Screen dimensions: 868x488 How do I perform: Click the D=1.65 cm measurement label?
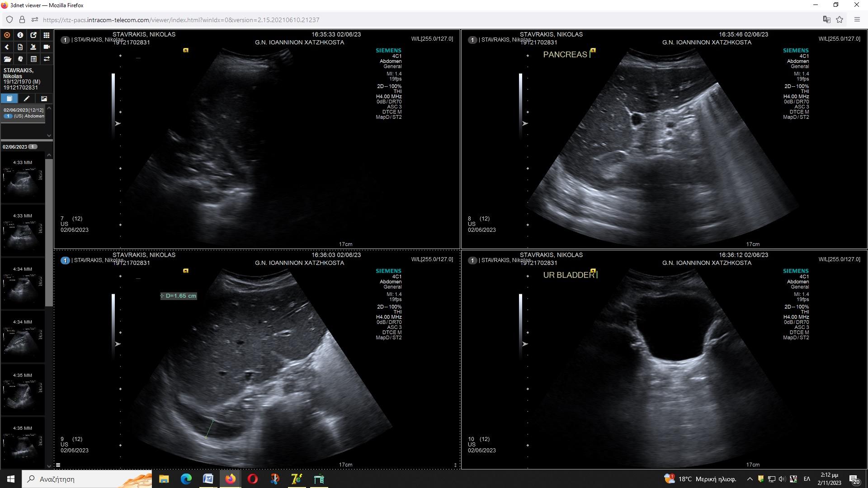tap(179, 296)
